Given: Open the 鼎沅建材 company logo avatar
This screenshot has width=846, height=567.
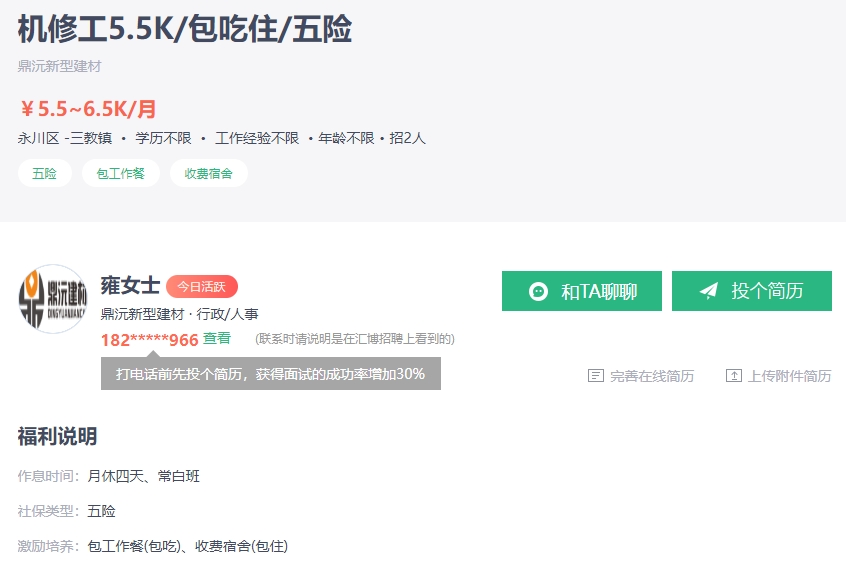Looking at the screenshot, I should [x=53, y=299].
